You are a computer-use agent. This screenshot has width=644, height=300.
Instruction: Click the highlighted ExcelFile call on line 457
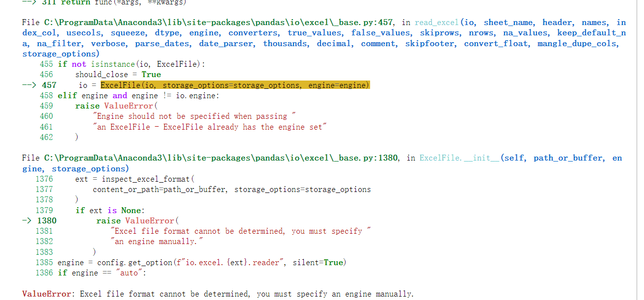tap(235, 85)
